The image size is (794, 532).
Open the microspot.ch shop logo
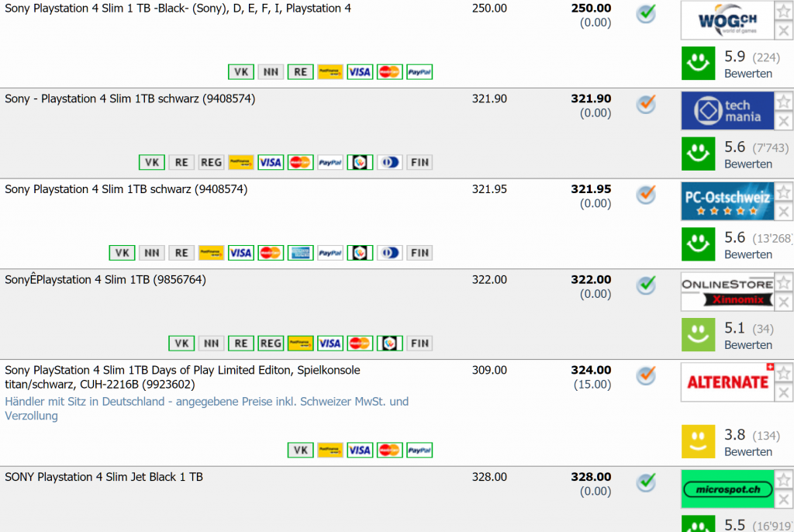point(727,489)
